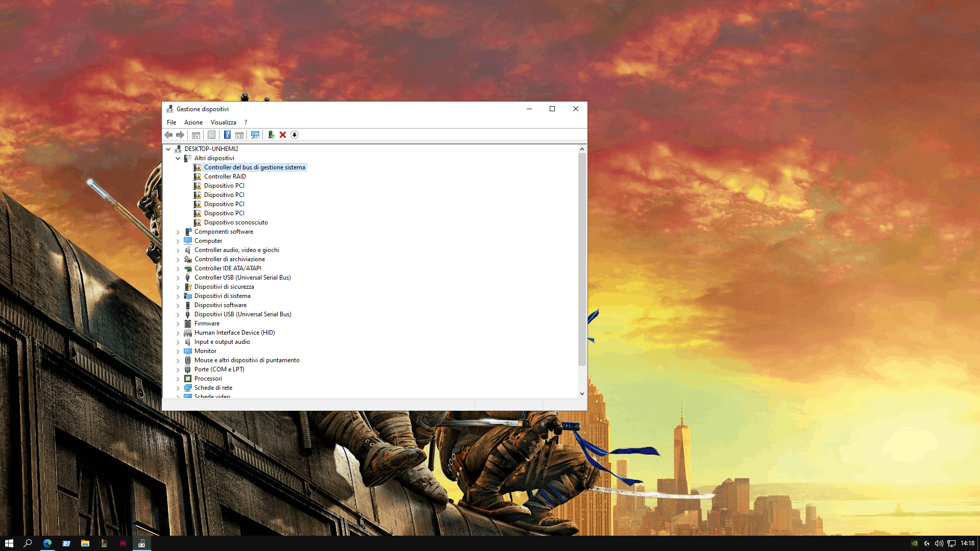Collapse the DESKTOP-UNHEMI2 root node
Viewport: 980px width, 551px height.
point(168,149)
